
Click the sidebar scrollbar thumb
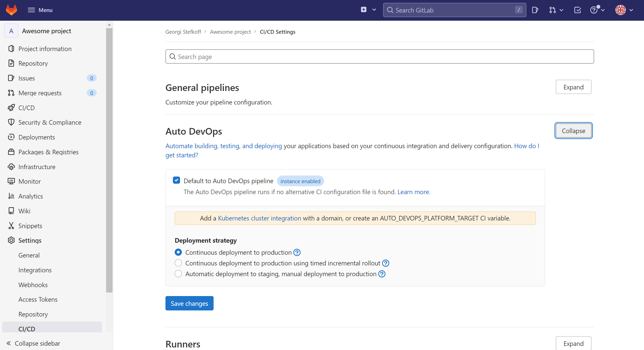coord(109,160)
